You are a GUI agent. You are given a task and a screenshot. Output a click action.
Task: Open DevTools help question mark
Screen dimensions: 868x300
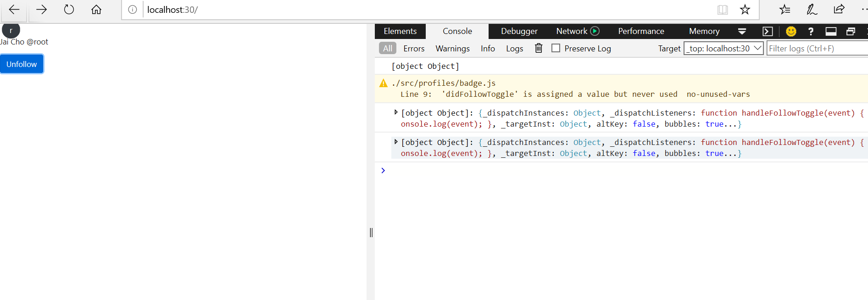click(811, 31)
